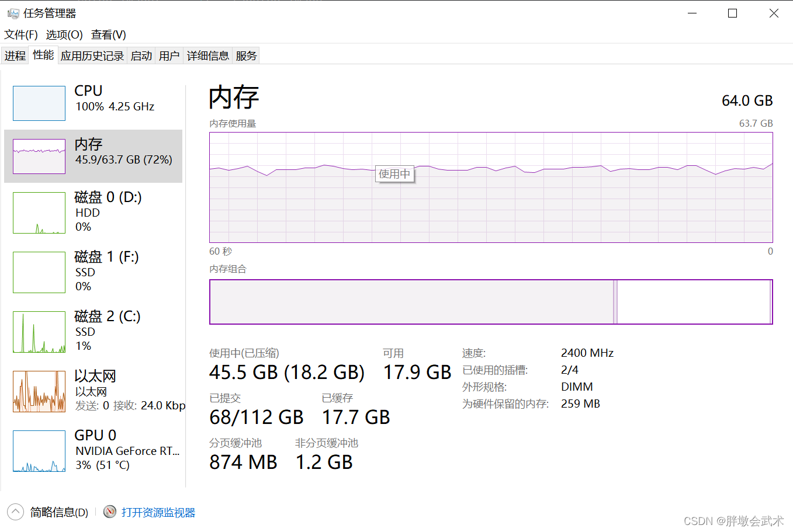Click the 使用中 tooltip on graph
793x532 pixels.
[394, 173]
